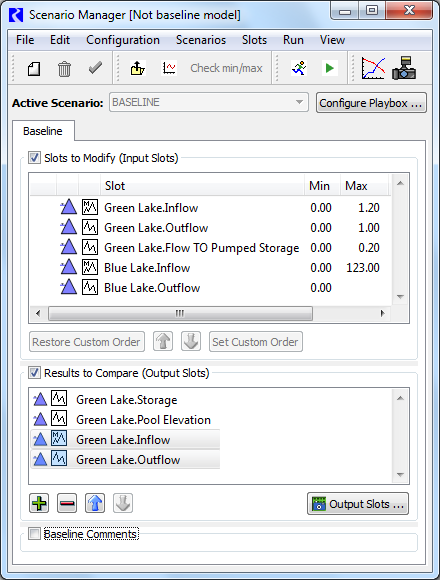Screen dimensions: 440x580
Task: Click down arrow of input slots scrollbar
Action: pyautogui.click(x=400, y=297)
